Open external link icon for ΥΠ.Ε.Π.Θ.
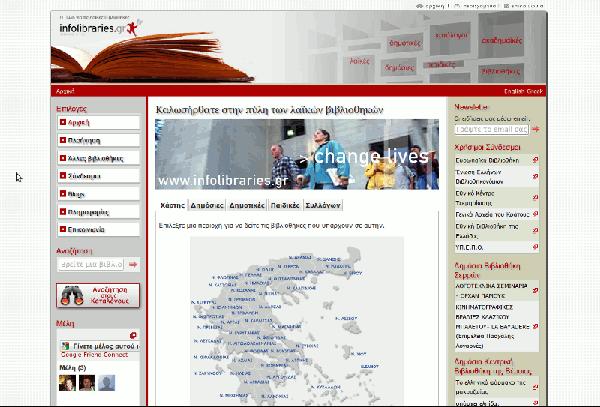Image resolution: width=600 pixels, height=407 pixels. point(535,247)
